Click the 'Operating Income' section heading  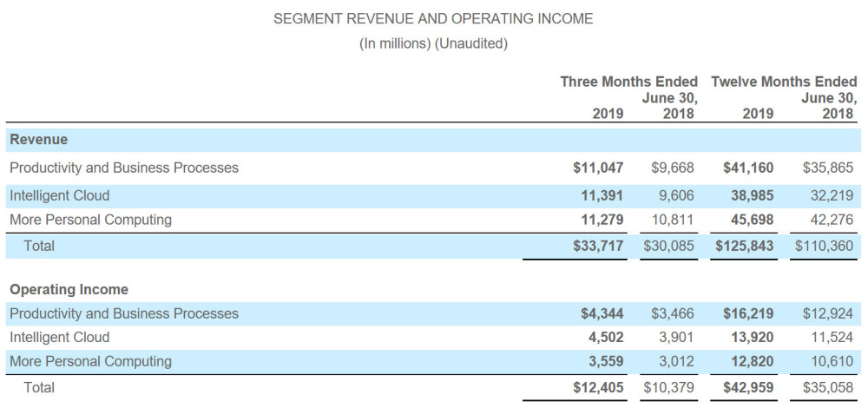tap(69, 289)
